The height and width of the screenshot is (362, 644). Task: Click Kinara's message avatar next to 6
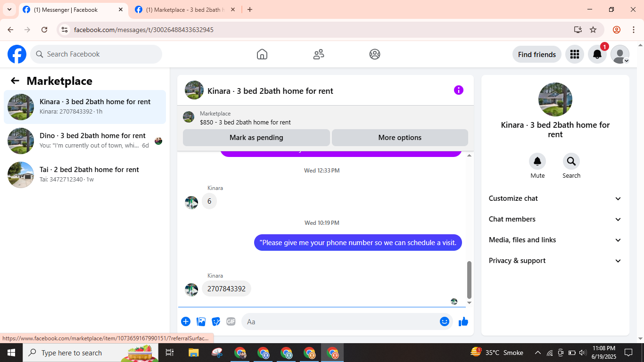(x=191, y=203)
